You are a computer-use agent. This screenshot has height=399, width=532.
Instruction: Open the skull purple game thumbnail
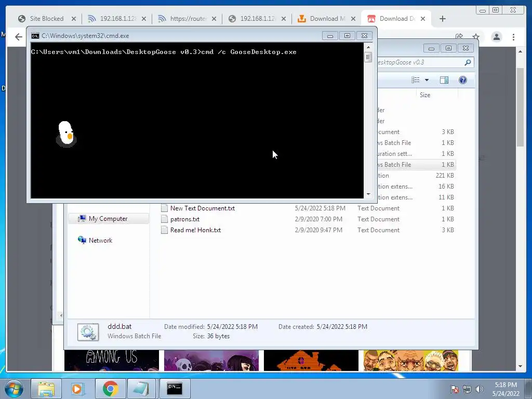pyautogui.click(x=211, y=361)
